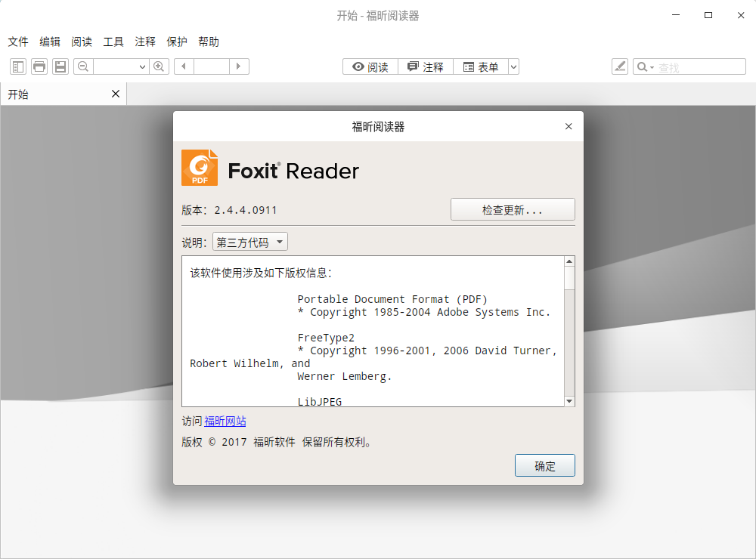Click the highlight pen icon near search
The height and width of the screenshot is (559, 756).
click(x=620, y=66)
